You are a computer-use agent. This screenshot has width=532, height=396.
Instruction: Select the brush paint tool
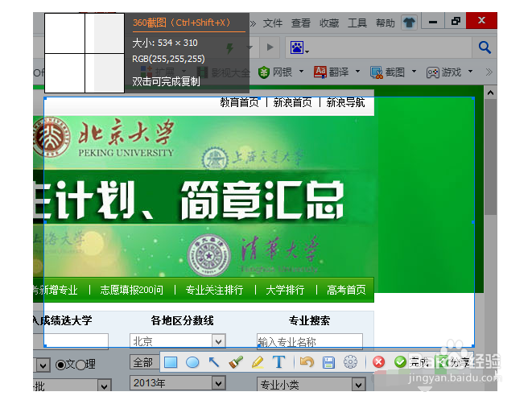click(236, 362)
